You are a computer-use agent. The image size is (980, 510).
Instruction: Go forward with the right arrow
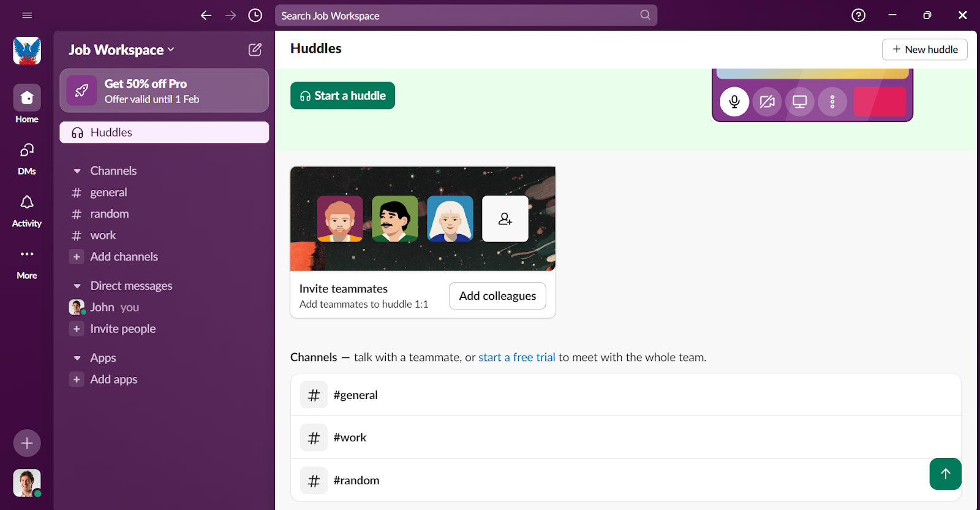231,15
